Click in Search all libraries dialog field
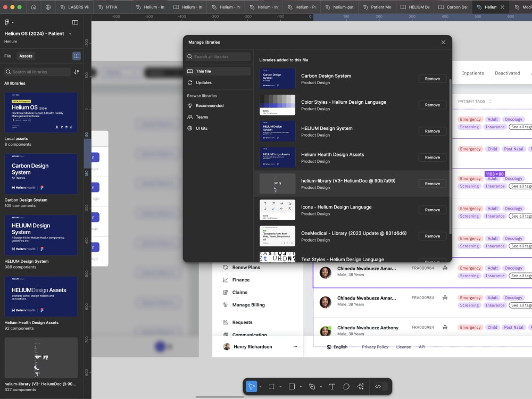The width and height of the screenshot is (532, 399). point(219,57)
